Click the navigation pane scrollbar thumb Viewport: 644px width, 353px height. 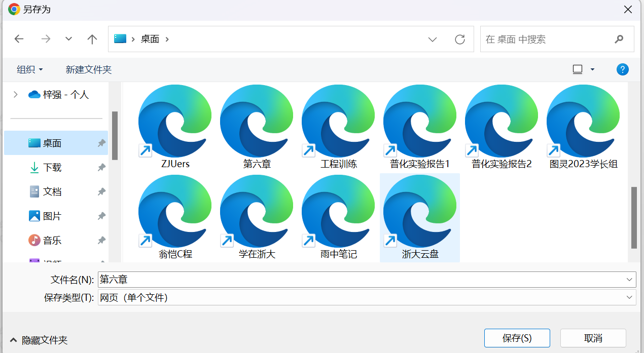tap(115, 135)
